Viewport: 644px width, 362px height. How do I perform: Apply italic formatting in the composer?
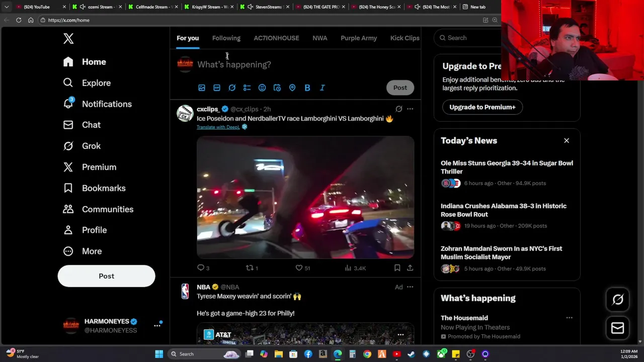323,87
